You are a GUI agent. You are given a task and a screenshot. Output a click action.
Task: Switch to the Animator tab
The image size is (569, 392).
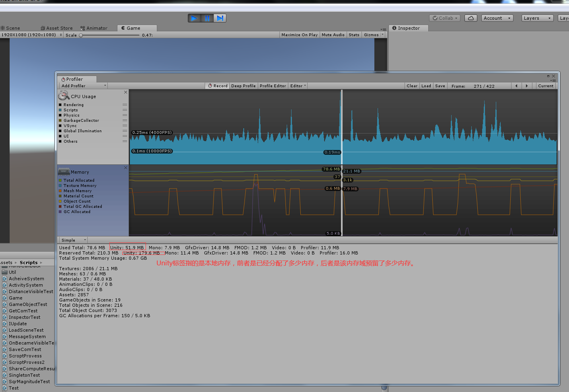[94, 28]
